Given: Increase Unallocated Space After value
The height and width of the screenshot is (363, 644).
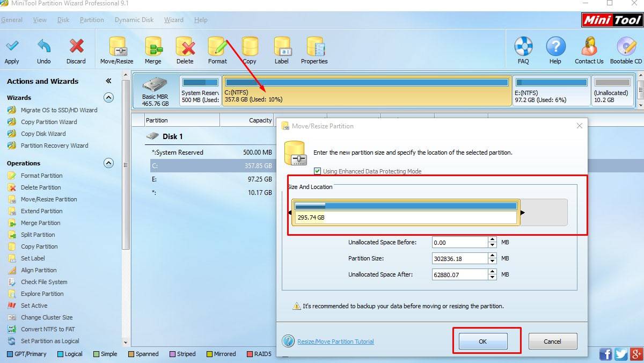Looking at the screenshot, I should [x=493, y=272].
